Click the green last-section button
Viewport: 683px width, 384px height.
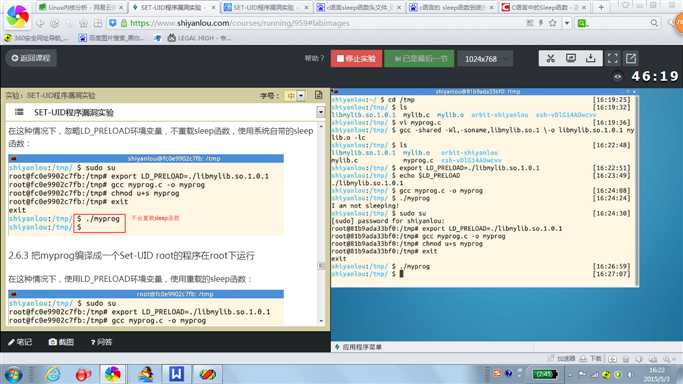click(419, 58)
